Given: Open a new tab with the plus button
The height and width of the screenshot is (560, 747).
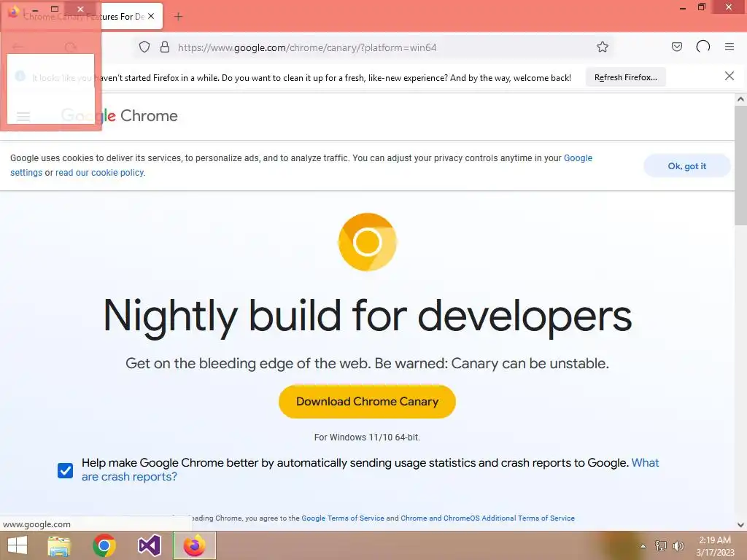Looking at the screenshot, I should [x=179, y=17].
